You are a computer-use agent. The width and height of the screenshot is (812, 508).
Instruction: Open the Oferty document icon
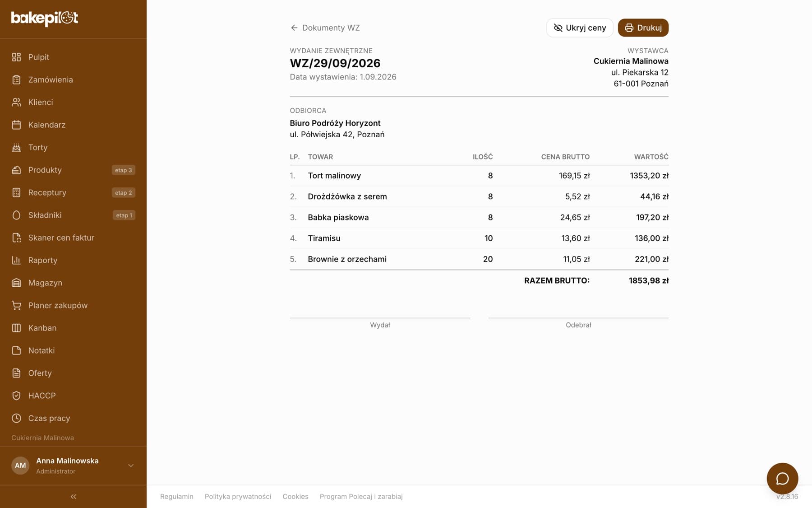pyautogui.click(x=16, y=373)
